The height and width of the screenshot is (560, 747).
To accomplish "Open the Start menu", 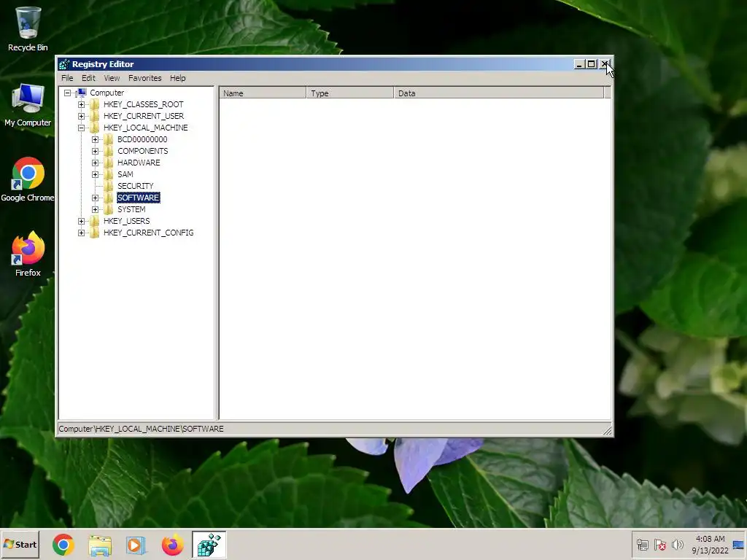I will tap(20, 544).
